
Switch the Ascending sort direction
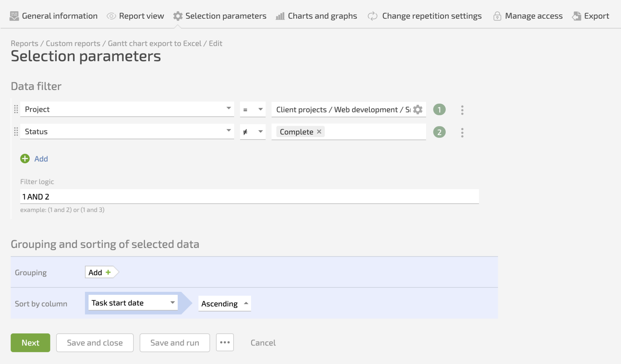pos(224,303)
